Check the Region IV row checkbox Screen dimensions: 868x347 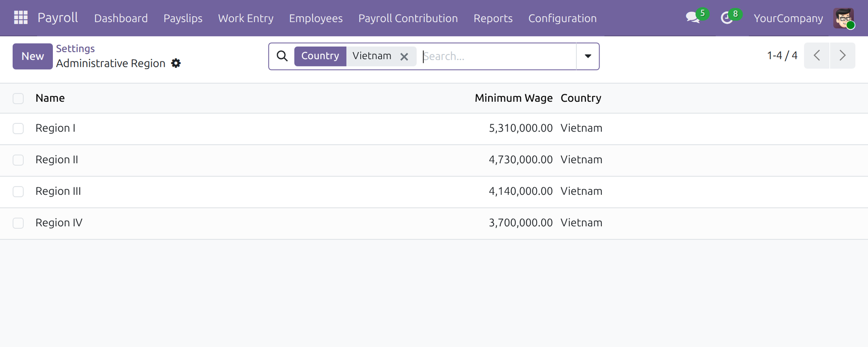pos(18,224)
